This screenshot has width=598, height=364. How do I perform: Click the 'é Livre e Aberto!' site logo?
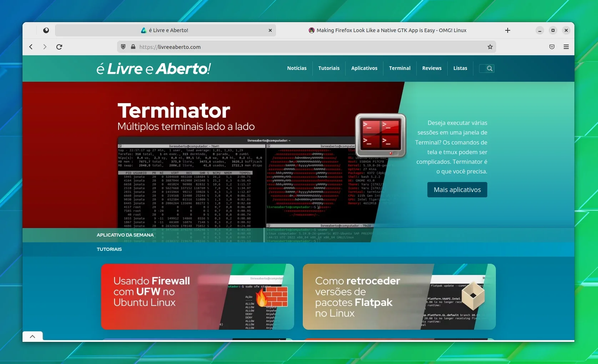point(154,69)
